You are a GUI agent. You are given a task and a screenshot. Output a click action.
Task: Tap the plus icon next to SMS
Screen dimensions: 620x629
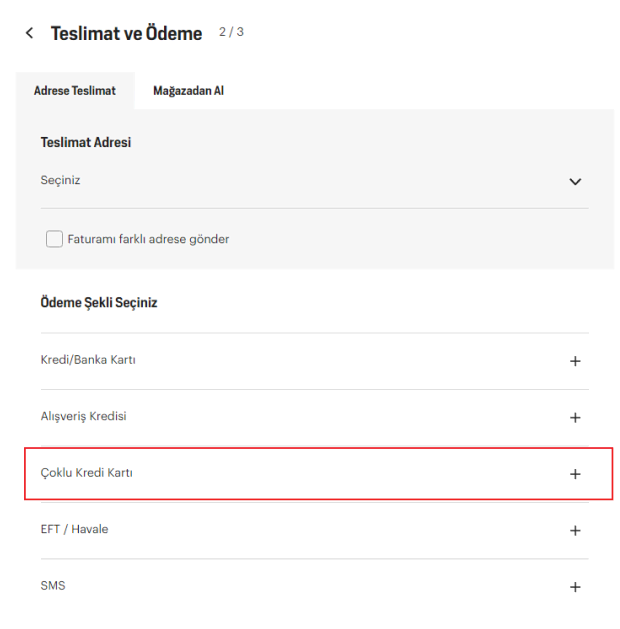pyautogui.click(x=575, y=587)
